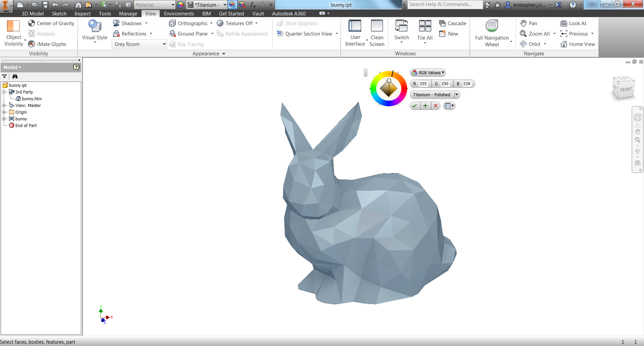Toggle iMate Glyphs visibility

click(47, 44)
